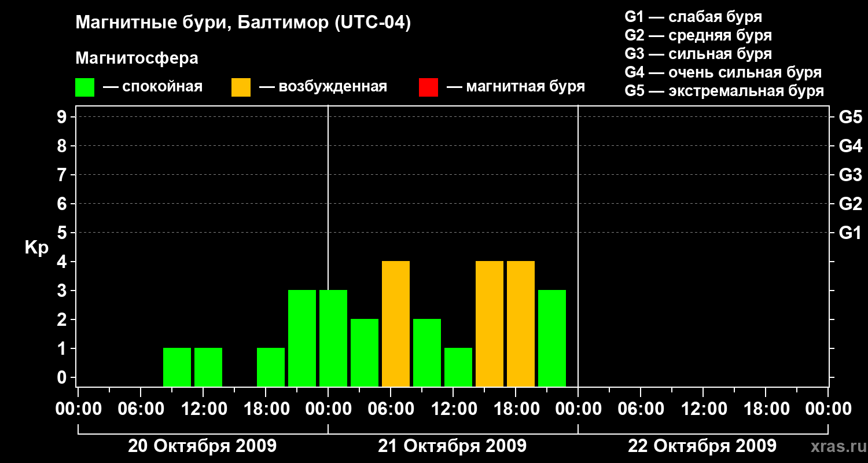Click the '22 Октября 2009' date label
Screen dimensions: 868x463
coord(702,446)
